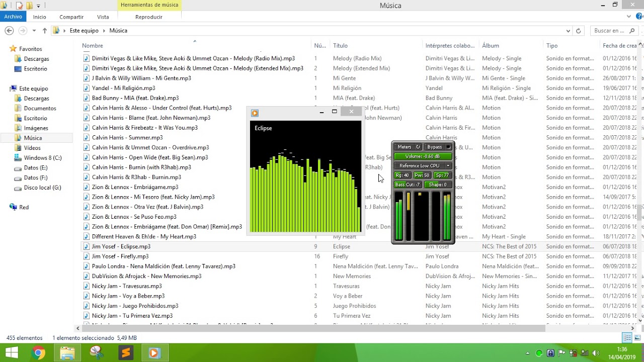Sort by the Tipo column header

[x=552, y=46]
